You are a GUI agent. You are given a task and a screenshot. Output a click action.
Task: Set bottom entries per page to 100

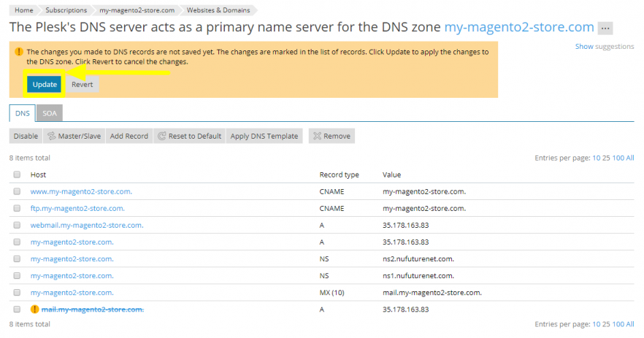pyautogui.click(x=618, y=324)
